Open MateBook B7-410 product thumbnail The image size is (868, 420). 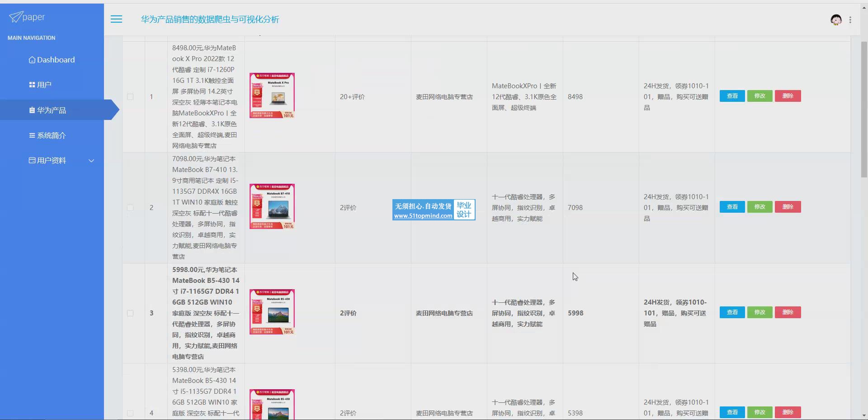[272, 206]
